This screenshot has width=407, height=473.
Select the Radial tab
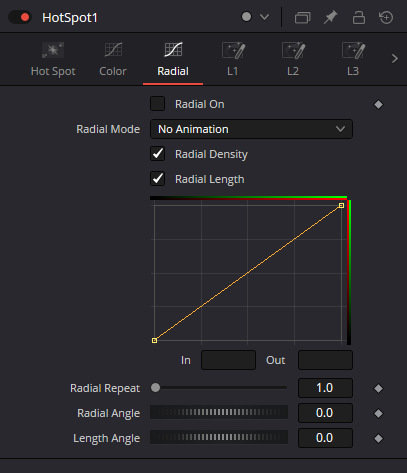coord(173,60)
